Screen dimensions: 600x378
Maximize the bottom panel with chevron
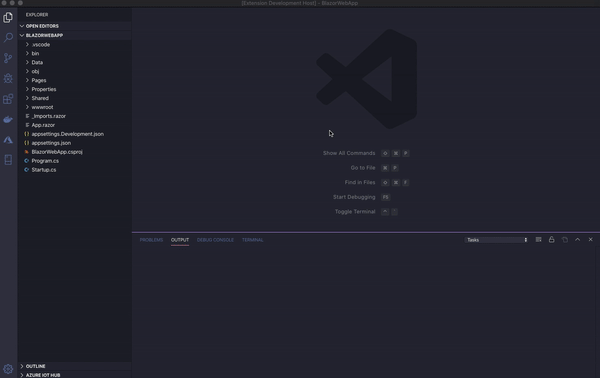(577, 240)
